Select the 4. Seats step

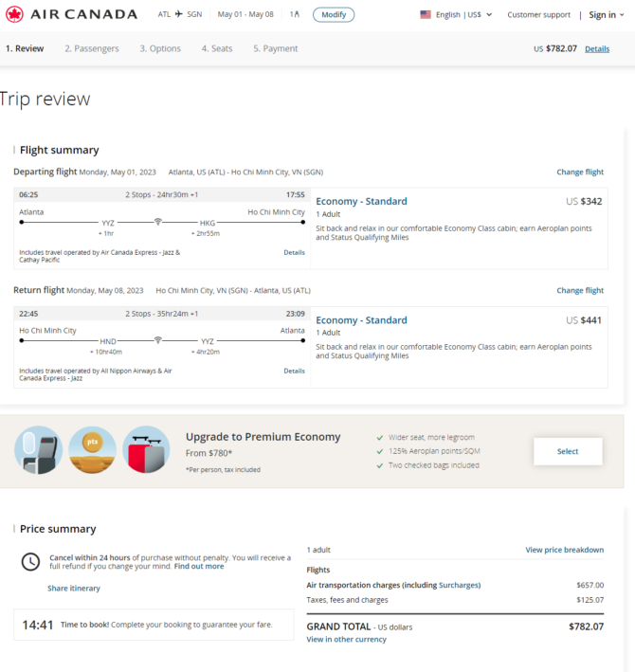pyautogui.click(x=217, y=48)
